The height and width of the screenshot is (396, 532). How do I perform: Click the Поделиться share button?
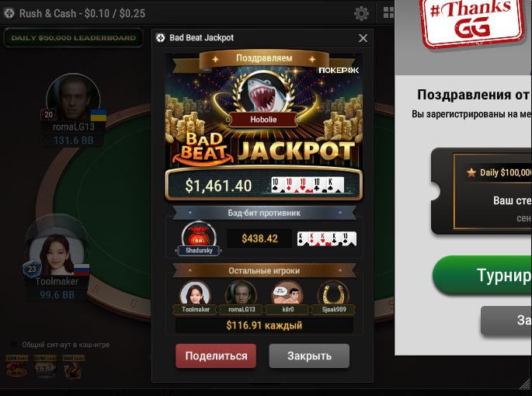click(x=216, y=356)
